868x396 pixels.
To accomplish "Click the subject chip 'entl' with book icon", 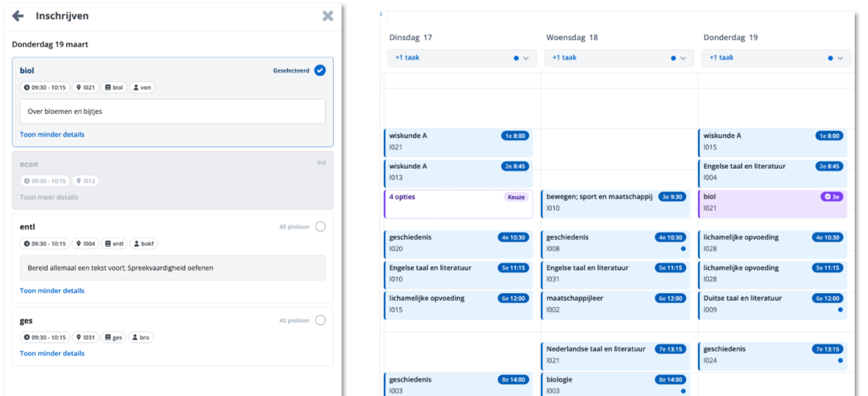I will pos(114,244).
